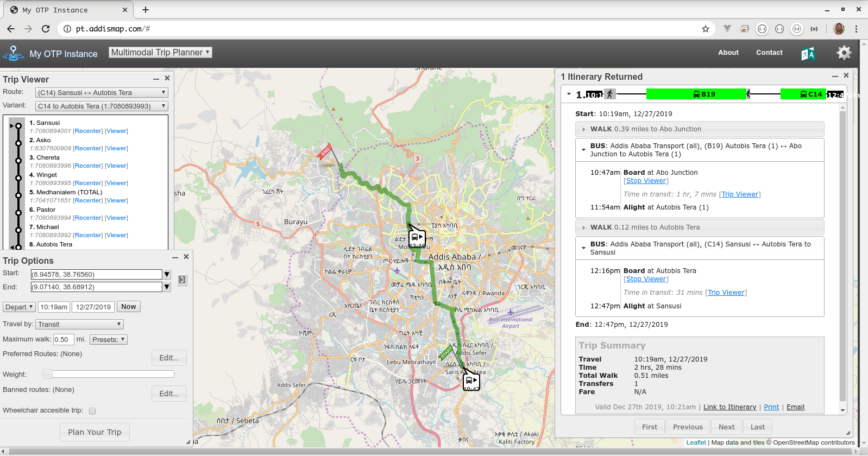The width and height of the screenshot is (868, 456).
Task: Open Trip Viewer for the 1 hr 7 mins leg
Action: [x=740, y=194]
